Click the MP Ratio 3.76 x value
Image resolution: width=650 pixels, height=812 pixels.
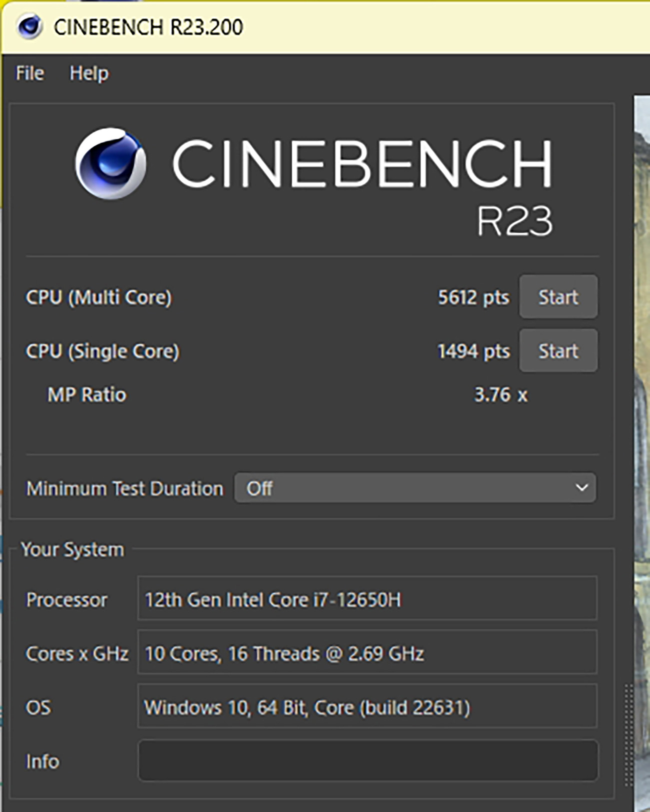coord(500,395)
